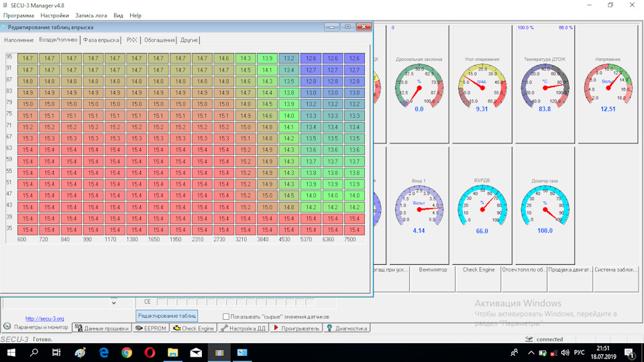644x362 pixels.
Task: Minimize the table editing window
Action: pos(331,27)
